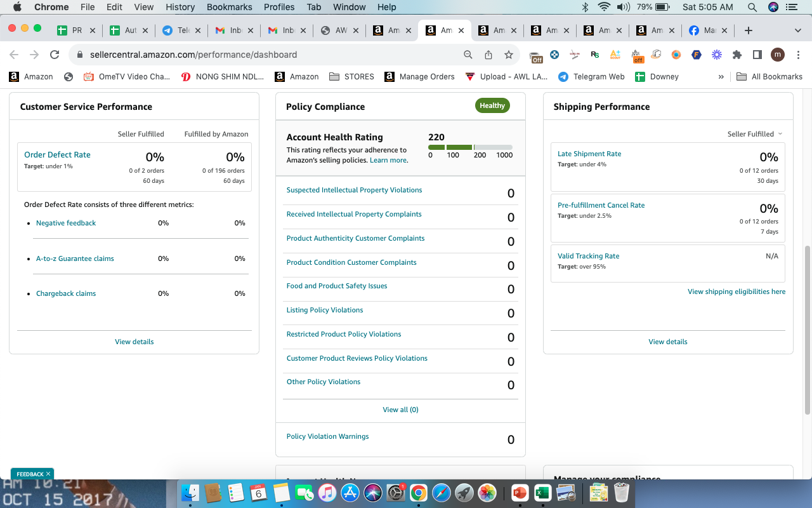Click Listing Policy Violations link

coord(325,310)
